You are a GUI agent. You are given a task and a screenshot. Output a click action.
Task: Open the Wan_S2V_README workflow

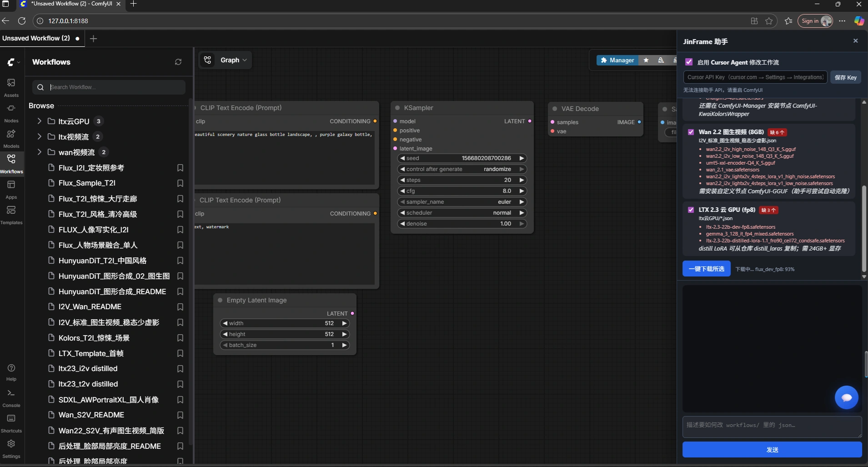(x=91, y=415)
